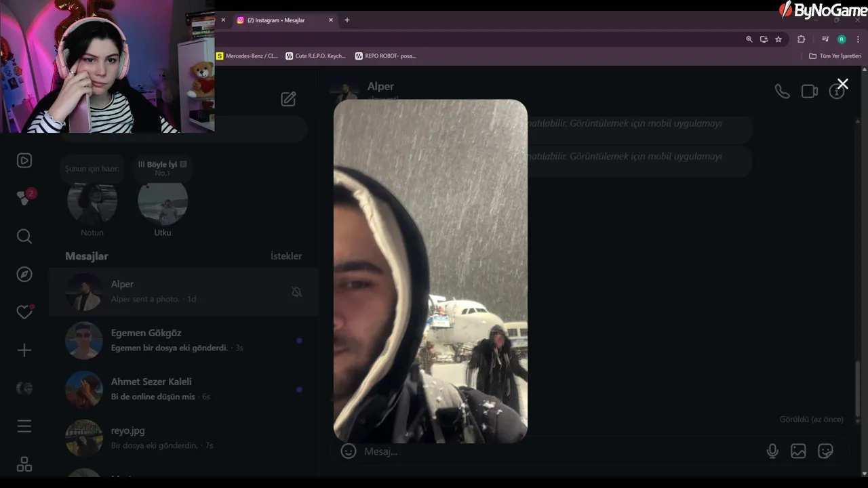Open the Cute R.E.P.O. Keych... bookmark

click(316, 56)
